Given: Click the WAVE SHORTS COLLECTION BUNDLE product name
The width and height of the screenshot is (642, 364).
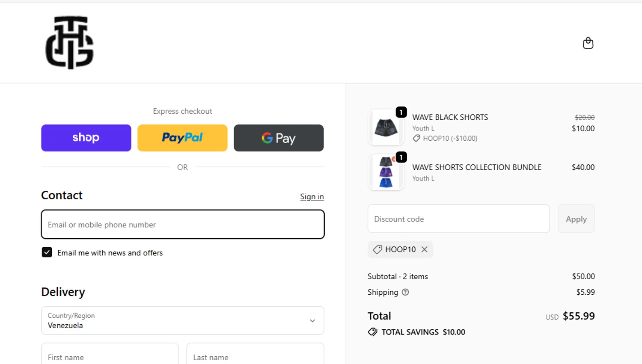Looking at the screenshot, I should pyautogui.click(x=477, y=167).
